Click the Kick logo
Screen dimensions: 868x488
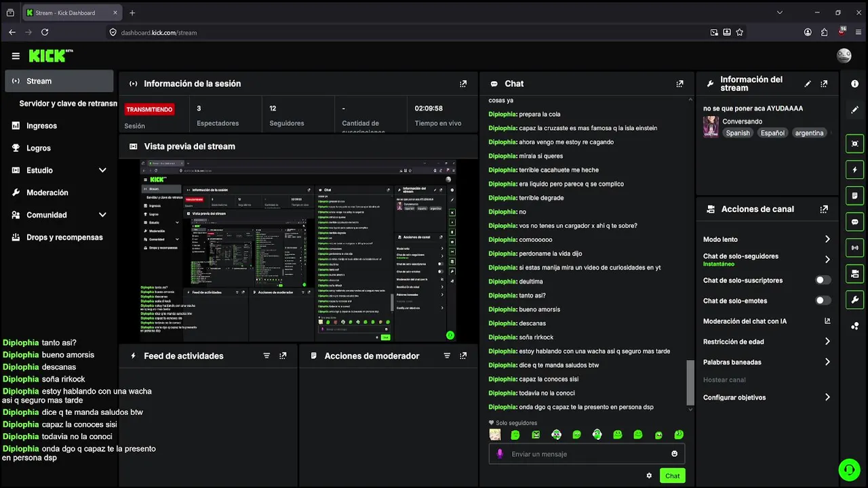(50, 56)
